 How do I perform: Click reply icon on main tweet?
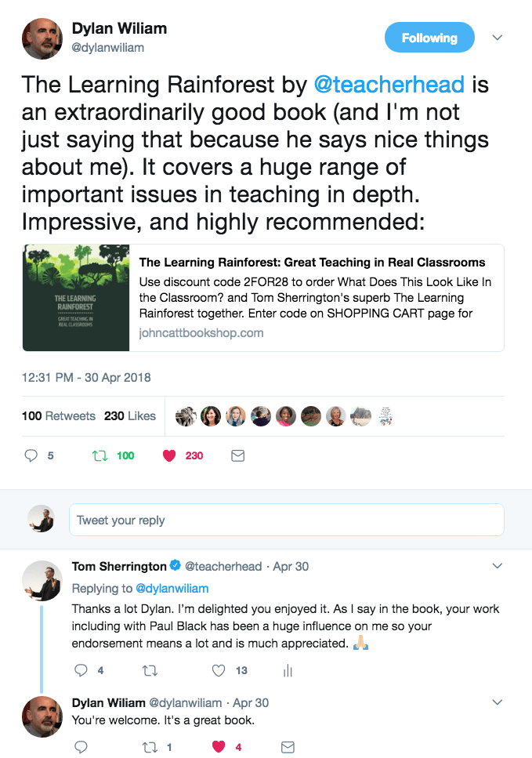pyautogui.click(x=31, y=455)
